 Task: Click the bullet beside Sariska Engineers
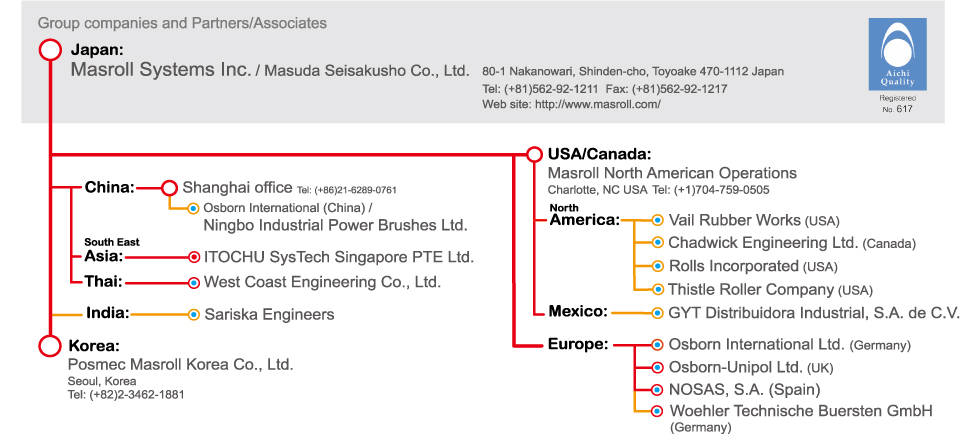[x=194, y=314]
